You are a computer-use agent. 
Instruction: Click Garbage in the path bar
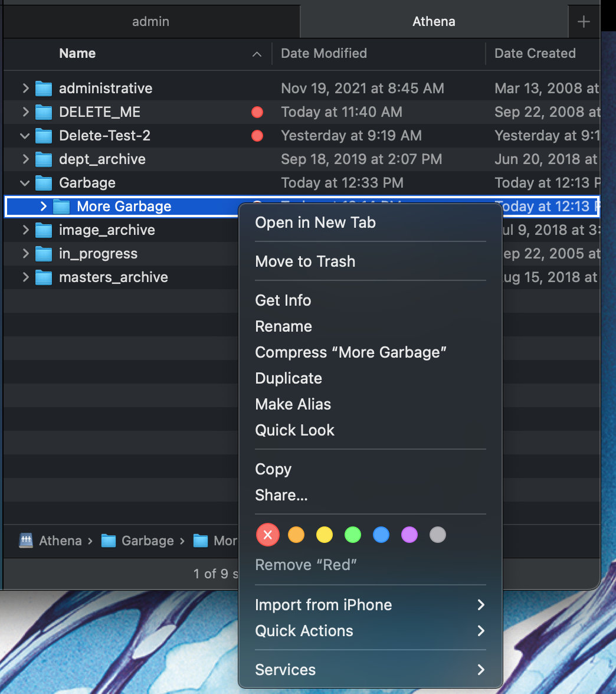point(148,541)
